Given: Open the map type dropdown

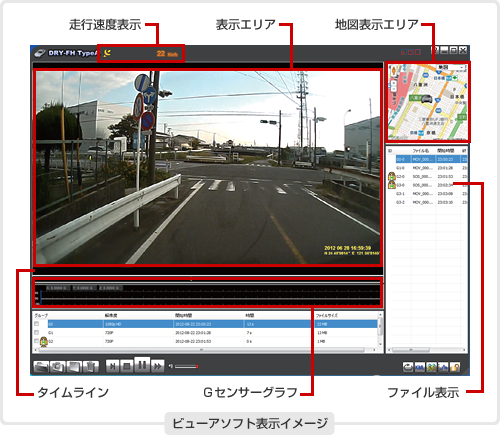Looking at the screenshot, I should coord(451,67).
